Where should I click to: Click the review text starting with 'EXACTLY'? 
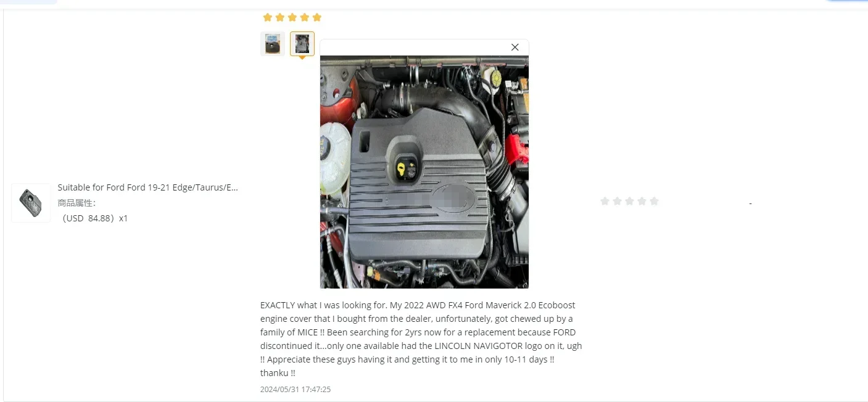[421, 339]
